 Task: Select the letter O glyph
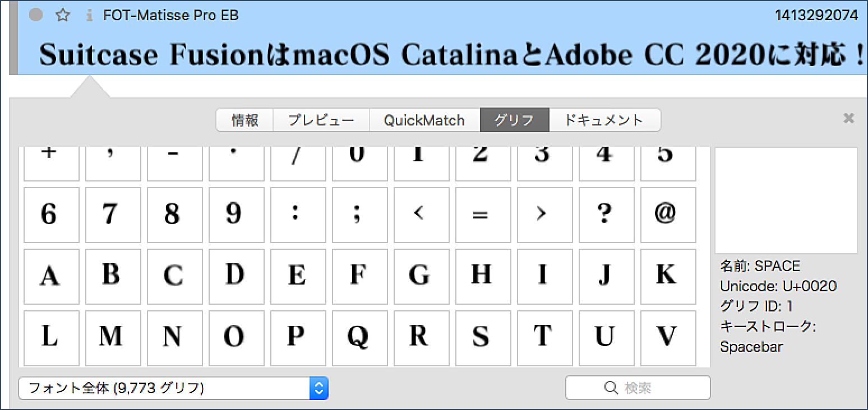237,338
